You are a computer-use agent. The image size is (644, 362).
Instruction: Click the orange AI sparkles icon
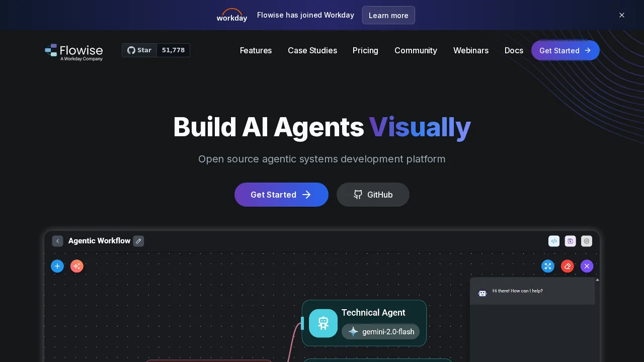[x=76, y=266]
